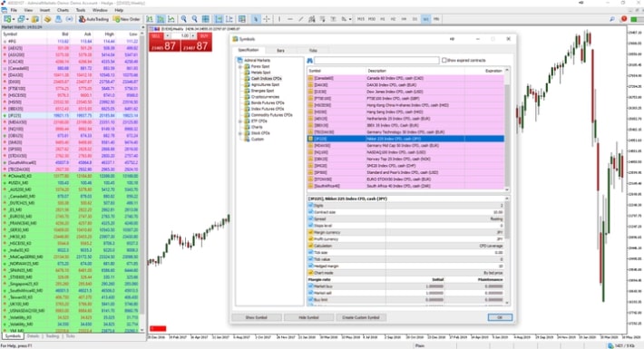Open the Insert menu
644x349 pixels.
[x=44, y=10]
